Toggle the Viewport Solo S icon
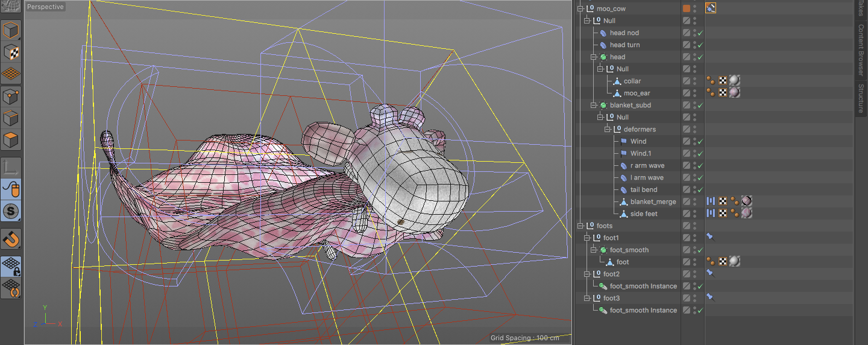Viewport: 868px width, 345px height. (11, 212)
